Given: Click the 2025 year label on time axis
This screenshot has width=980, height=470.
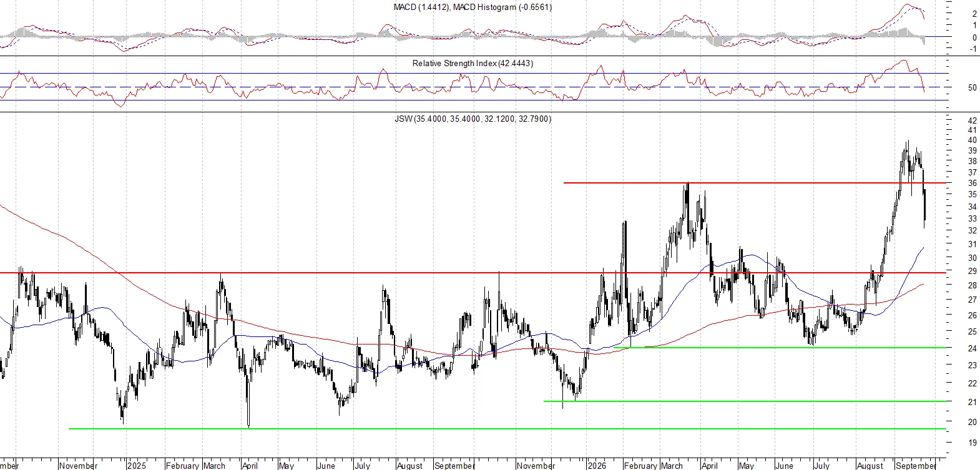Looking at the screenshot, I should pos(136,465).
